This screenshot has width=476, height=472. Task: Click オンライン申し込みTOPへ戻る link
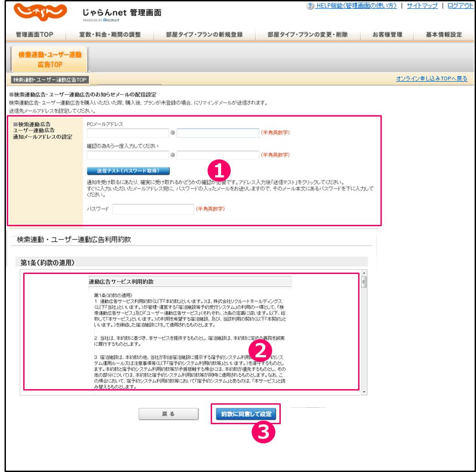coord(431,79)
